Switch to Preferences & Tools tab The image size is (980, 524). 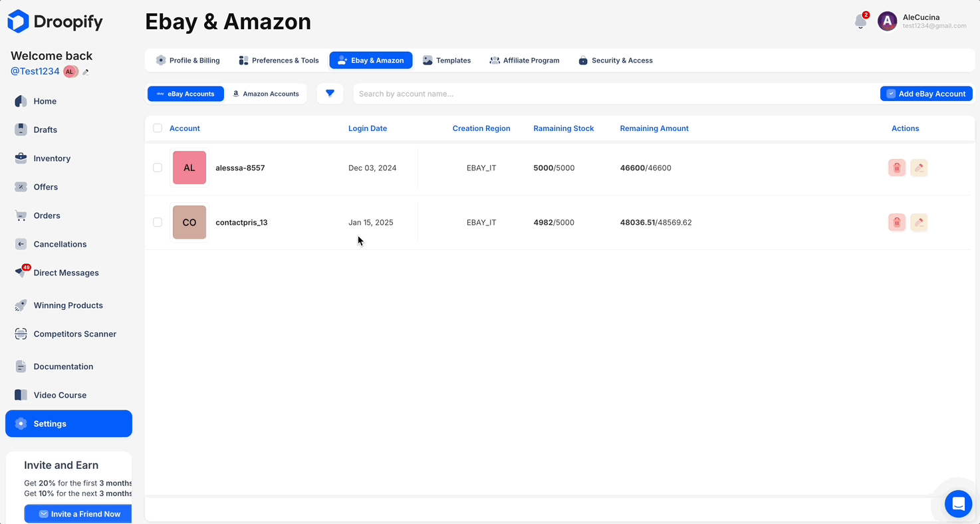pos(279,61)
